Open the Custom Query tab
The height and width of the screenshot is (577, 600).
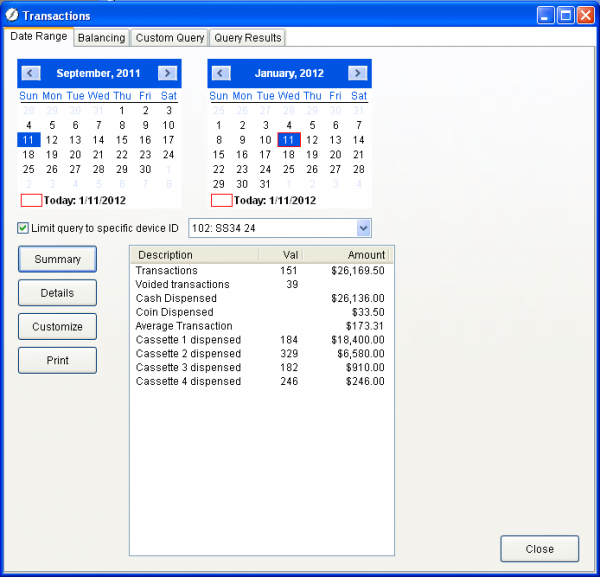pyautogui.click(x=170, y=38)
